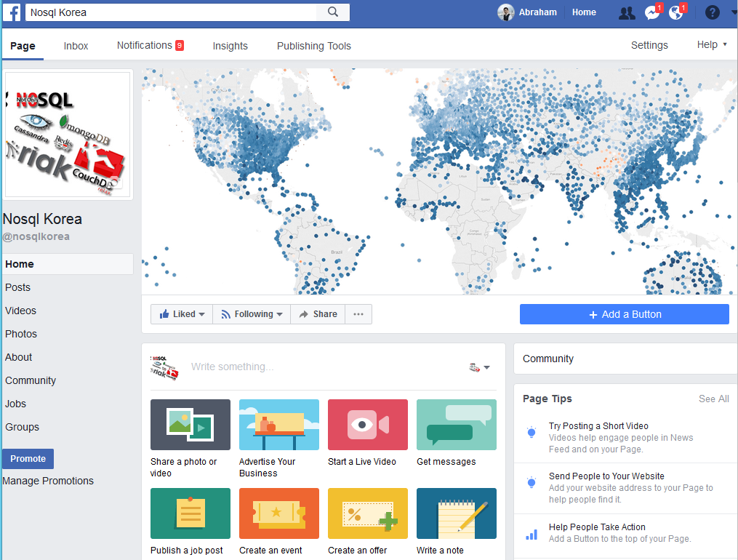Click Abraham's profile picture avatar

tap(506, 12)
